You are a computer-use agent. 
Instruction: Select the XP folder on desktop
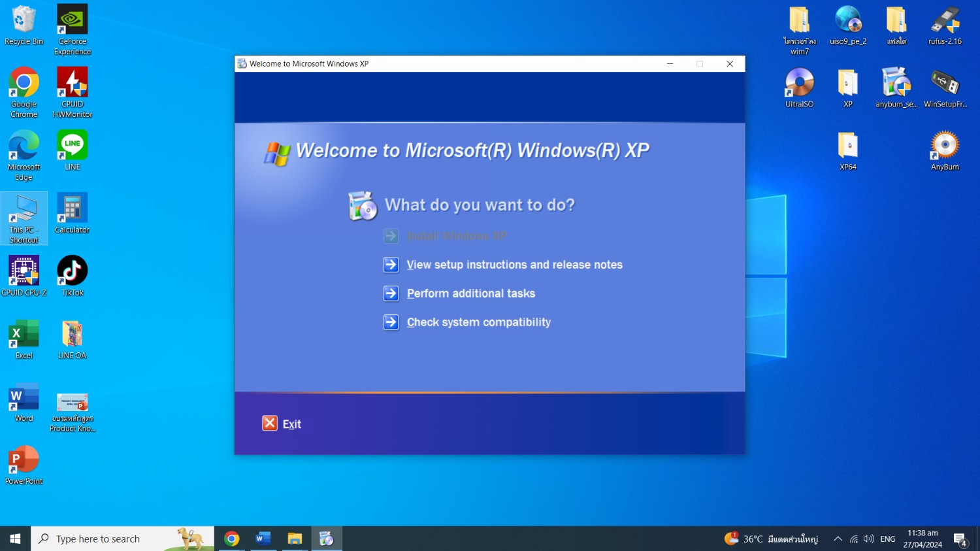tap(848, 88)
